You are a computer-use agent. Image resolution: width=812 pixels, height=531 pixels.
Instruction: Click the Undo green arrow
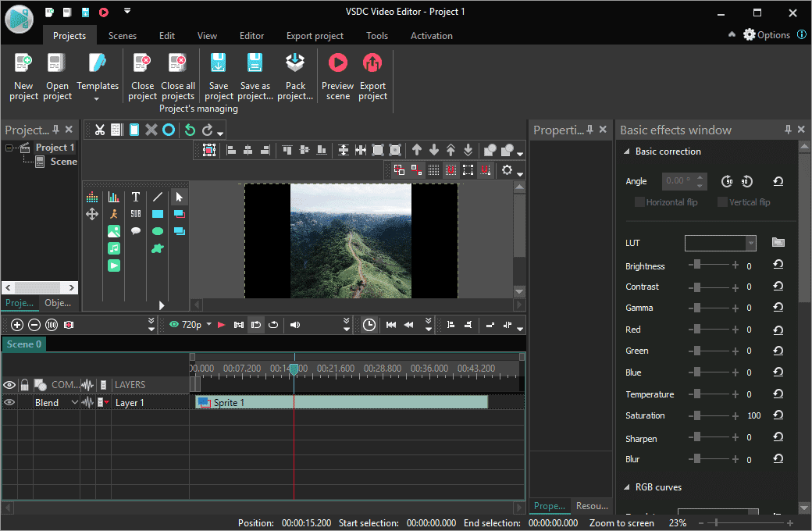coord(190,130)
